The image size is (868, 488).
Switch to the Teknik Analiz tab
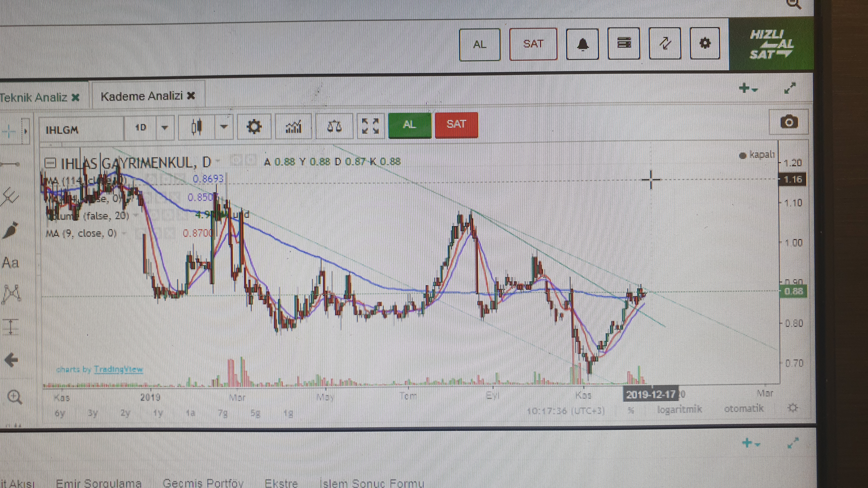pyautogui.click(x=34, y=98)
